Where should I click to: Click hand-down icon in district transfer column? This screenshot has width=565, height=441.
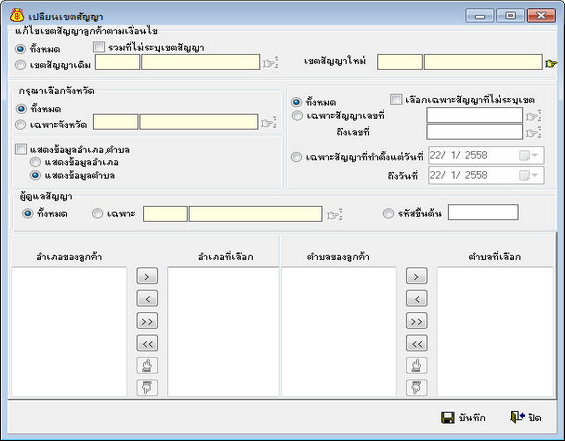(x=147, y=388)
